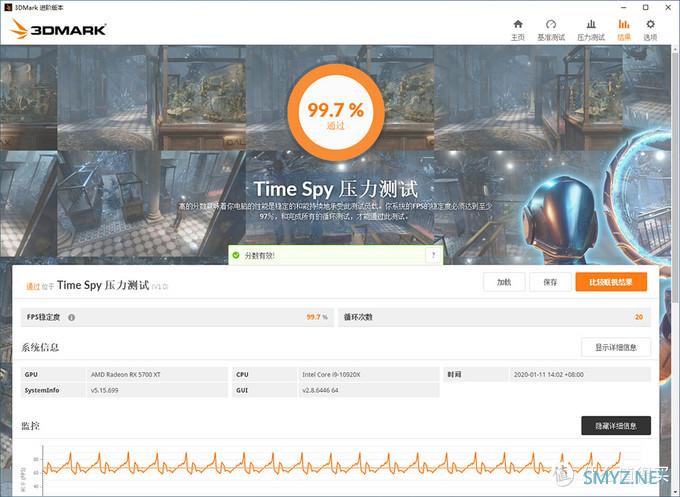Click the question mark help button
Viewport: 680px width, 497px height.
coord(433,255)
